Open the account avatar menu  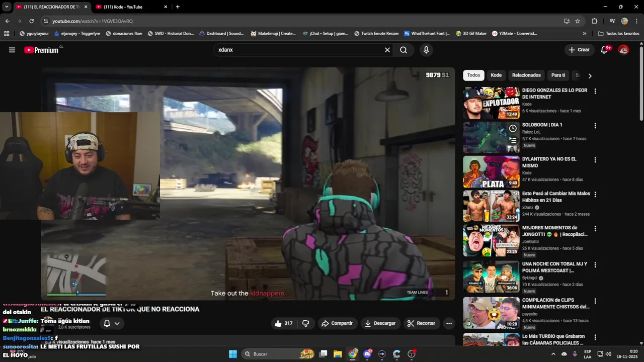point(623,50)
